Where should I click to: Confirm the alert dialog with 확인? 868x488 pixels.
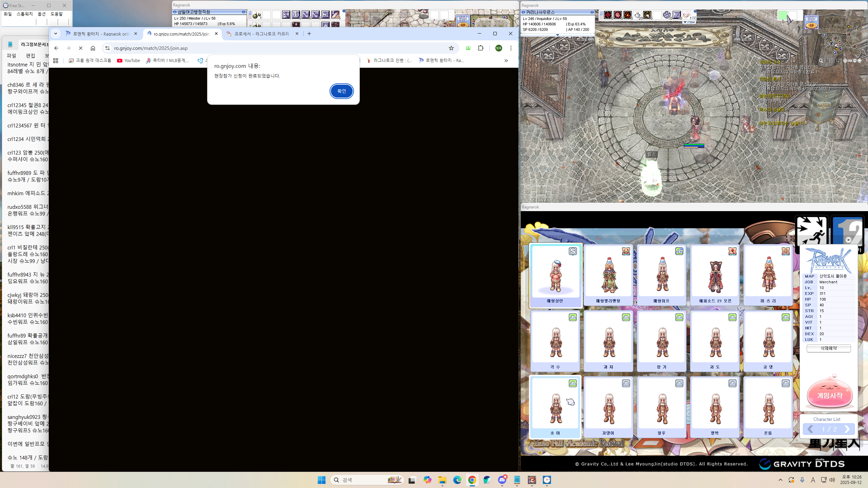tap(341, 91)
